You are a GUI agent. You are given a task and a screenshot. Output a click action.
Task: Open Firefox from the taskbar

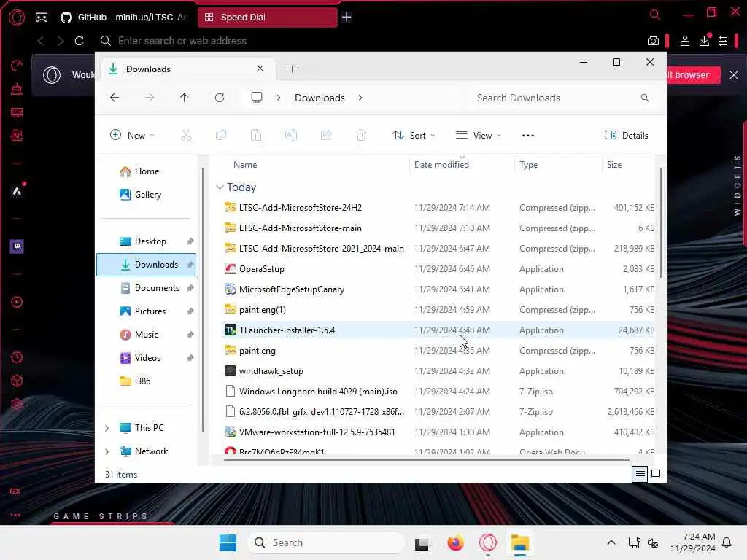(455, 542)
